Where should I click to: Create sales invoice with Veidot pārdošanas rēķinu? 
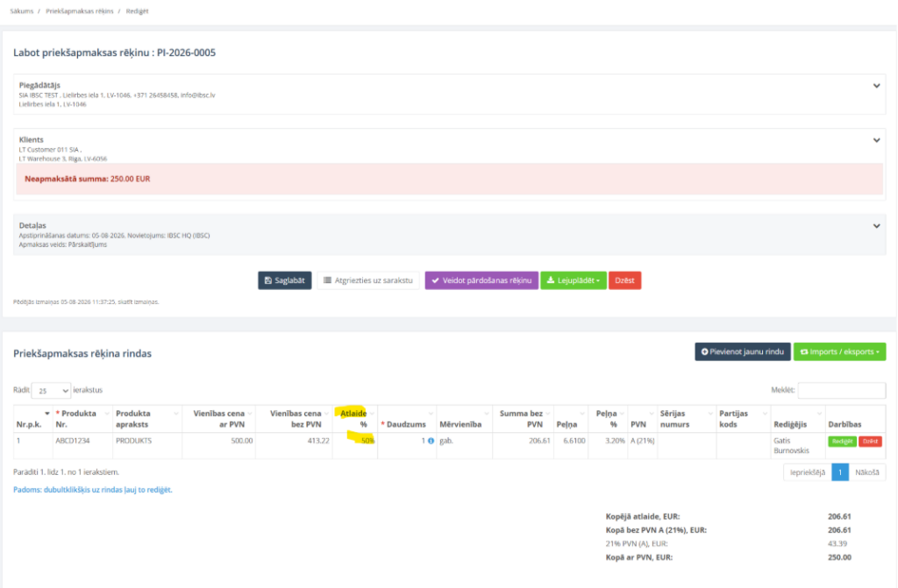point(481,280)
